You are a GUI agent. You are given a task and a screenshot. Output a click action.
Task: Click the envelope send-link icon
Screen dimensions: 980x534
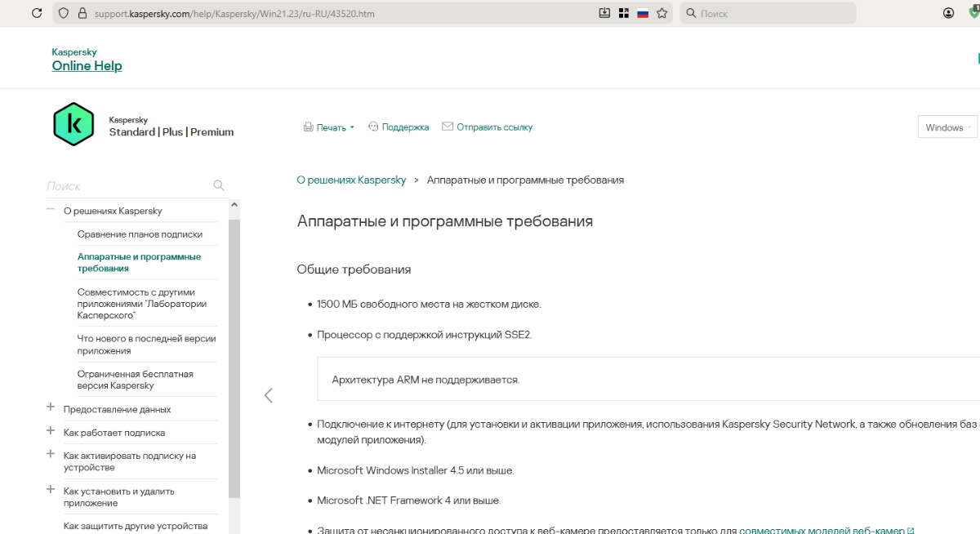coord(448,127)
